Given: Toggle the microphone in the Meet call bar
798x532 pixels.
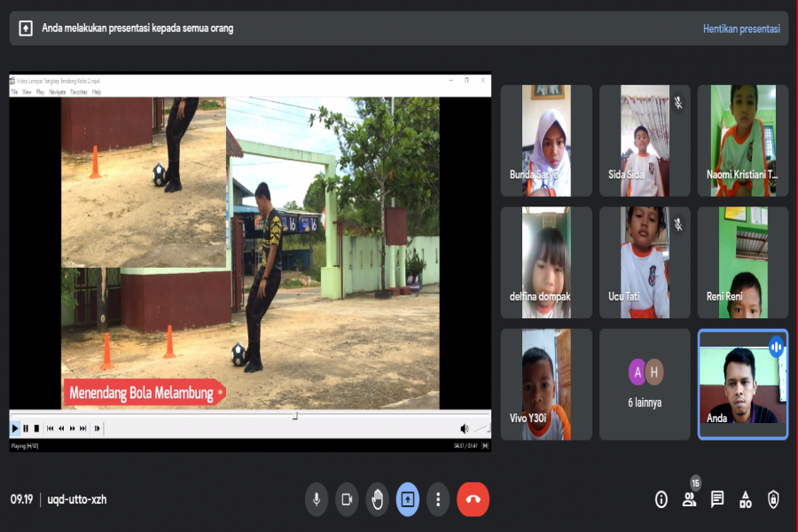Looking at the screenshot, I should point(317,499).
